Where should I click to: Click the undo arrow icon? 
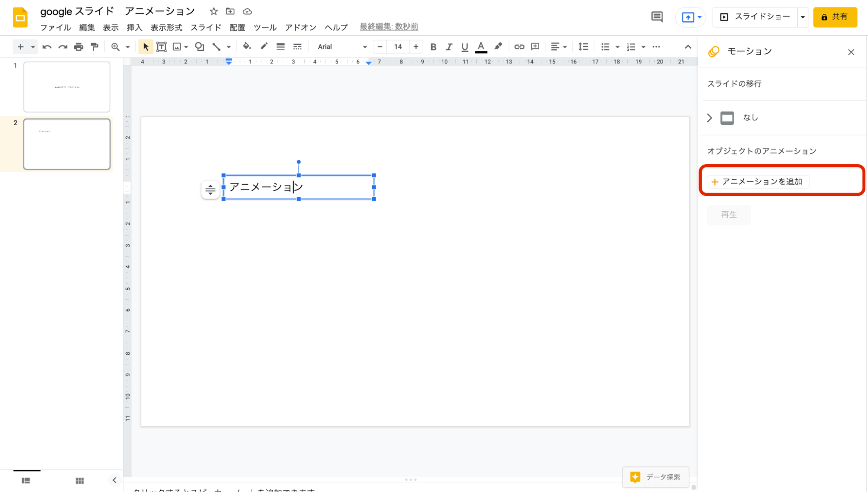pos(47,47)
